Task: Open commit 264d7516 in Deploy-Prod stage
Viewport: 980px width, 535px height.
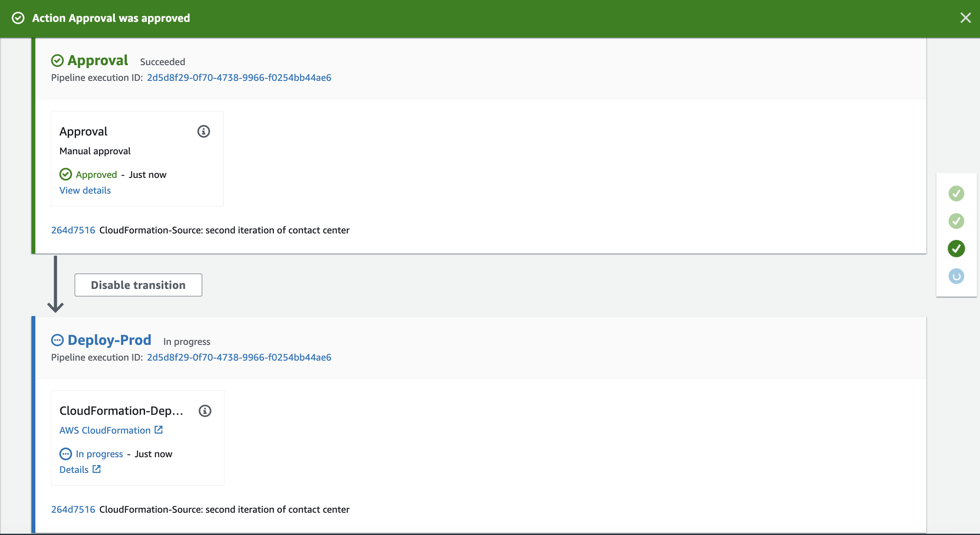Action: coord(73,509)
